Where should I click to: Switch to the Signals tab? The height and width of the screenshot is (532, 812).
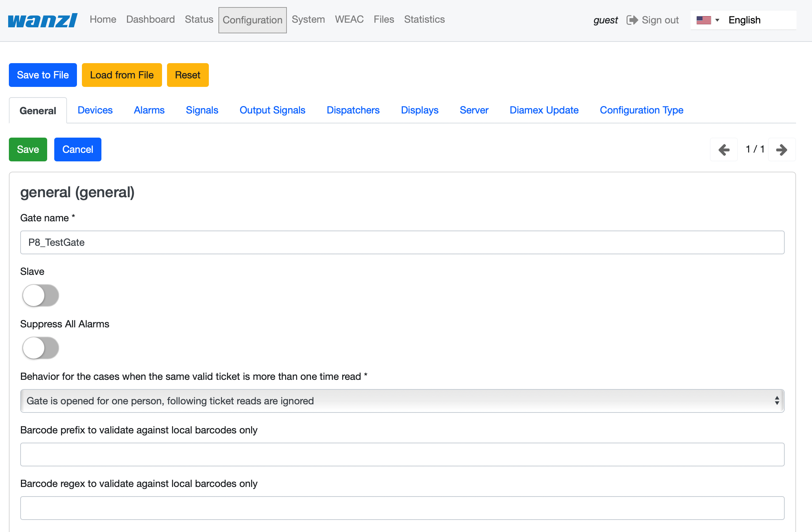point(202,110)
